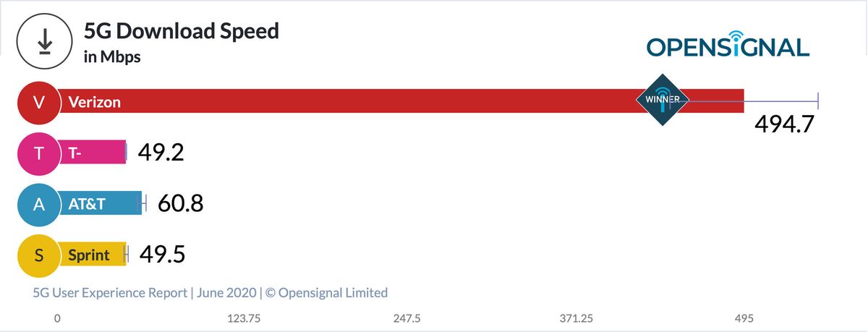Click the 49.2 value next to the pink bar
This screenshot has height=332, width=868.
161,153
